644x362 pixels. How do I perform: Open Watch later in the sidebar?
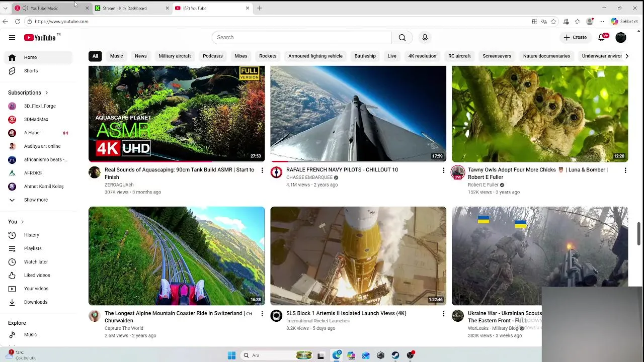click(x=39, y=262)
